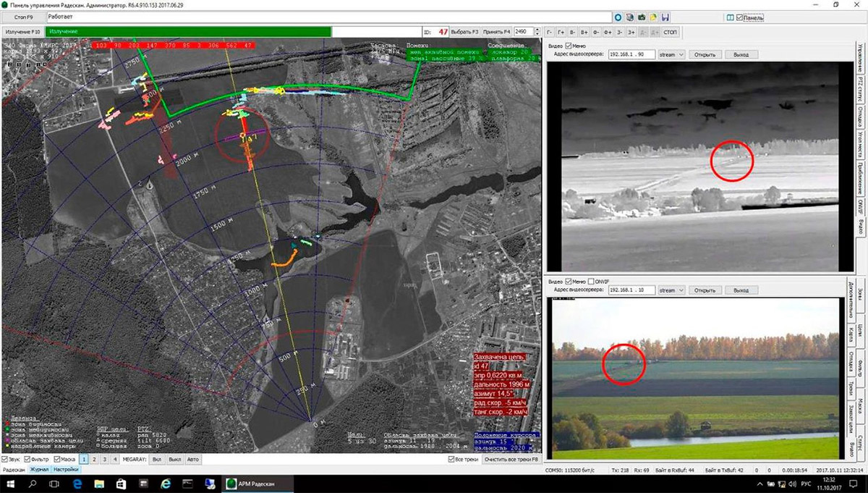Click Windows Start button
Image resolution: width=868 pixels, height=493 pixels.
pos(11,483)
